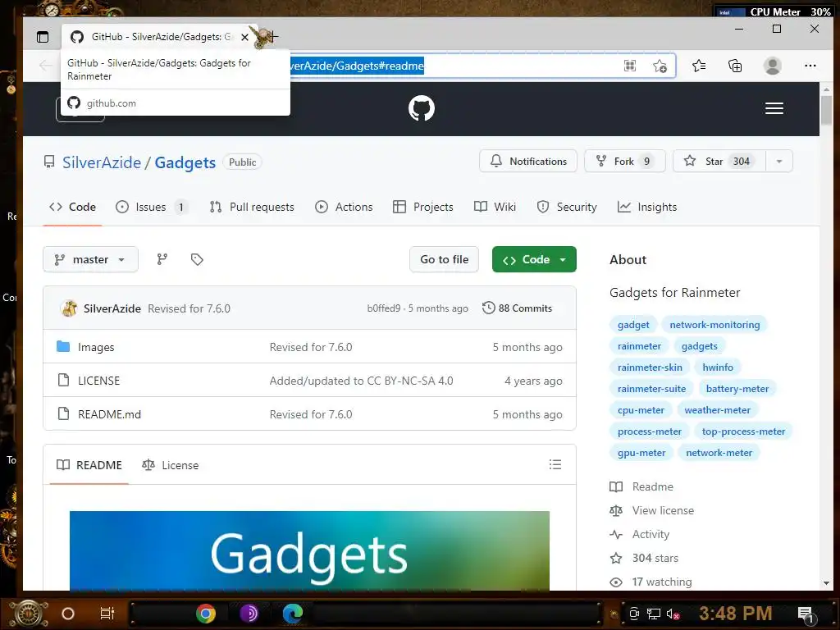This screenshot has width=840, height=630.
Task: Go to GitHub home via Octocat logo
Action: pyautogui.click(x=422, y=108)
